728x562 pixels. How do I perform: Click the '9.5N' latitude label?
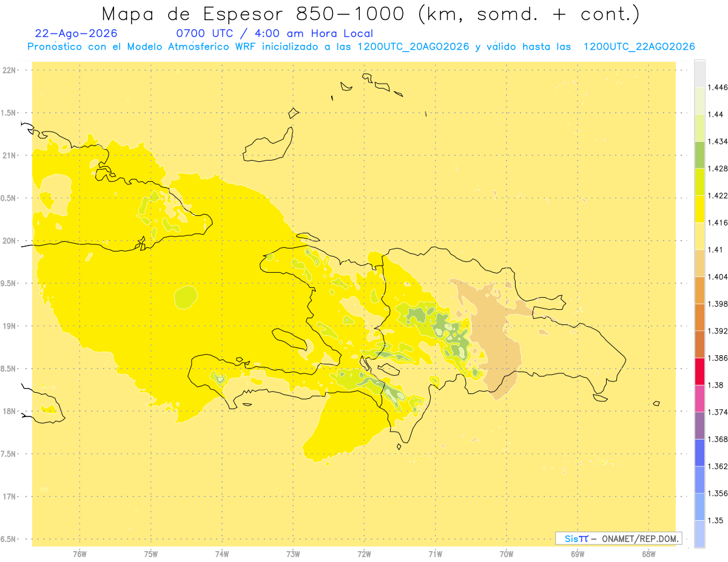click(7, 283)
